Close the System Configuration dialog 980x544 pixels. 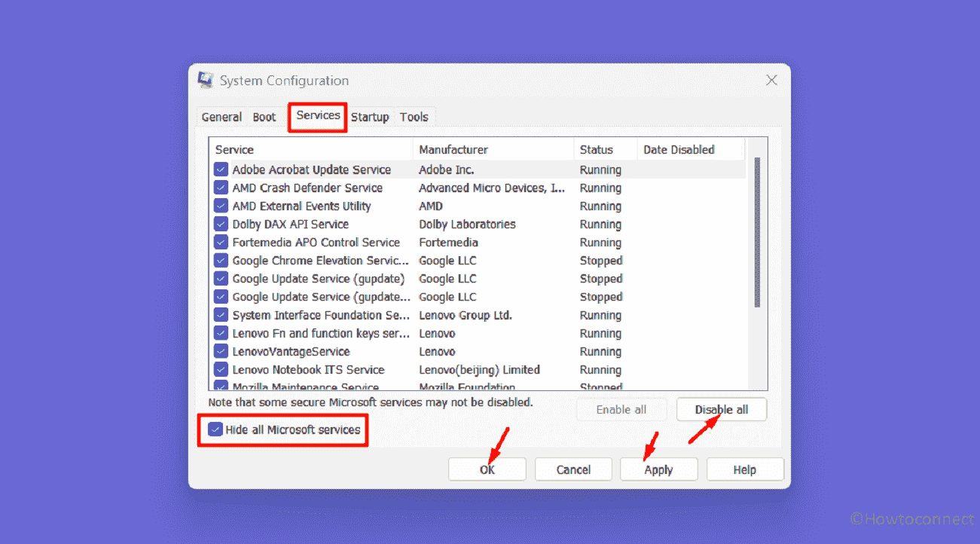tap(771, 80)
